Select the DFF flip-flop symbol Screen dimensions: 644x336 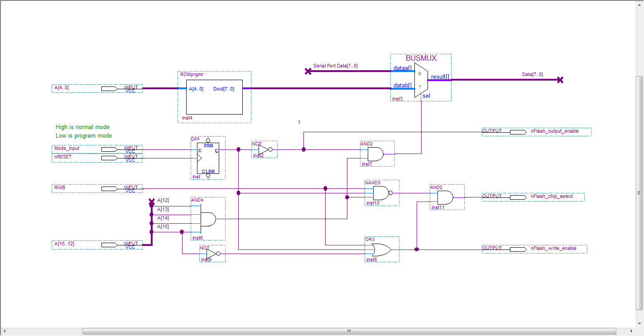(208, 158)
